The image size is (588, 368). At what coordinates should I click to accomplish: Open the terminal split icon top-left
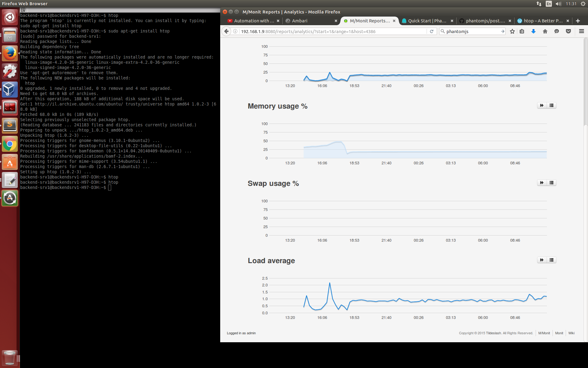(23, 10)
